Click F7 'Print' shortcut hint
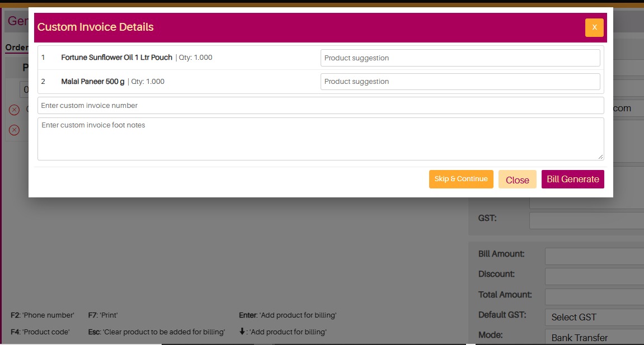Viewport: 644px width, 345px height. (103, 315)
